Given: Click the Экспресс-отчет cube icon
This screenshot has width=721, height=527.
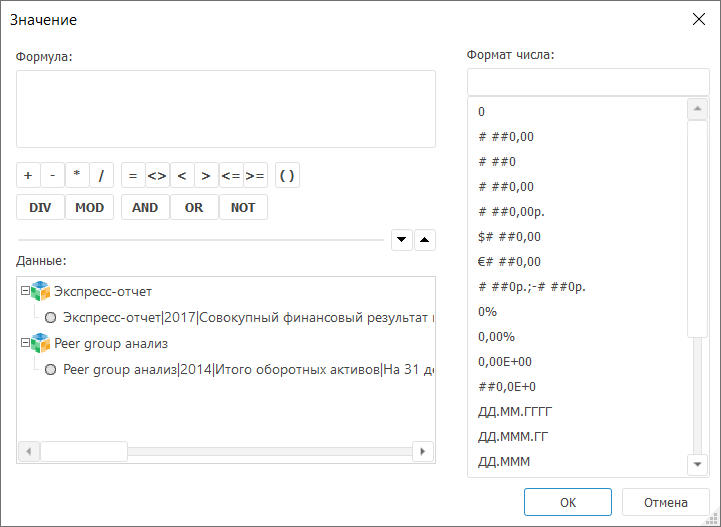Looking at the screenshot, I should pyautogui.click(x=40, y=292).
